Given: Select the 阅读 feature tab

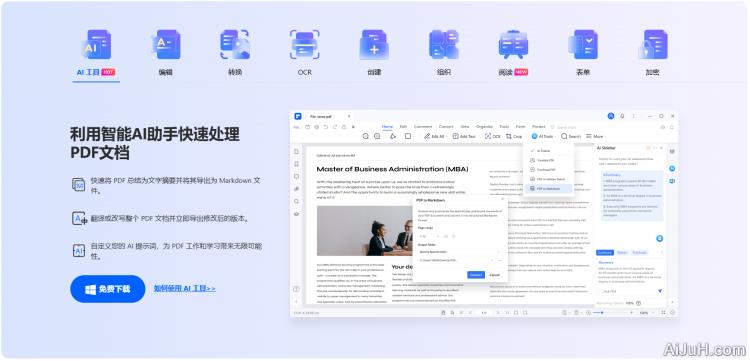Looking at the screenshot, I should tap(513, 53).
